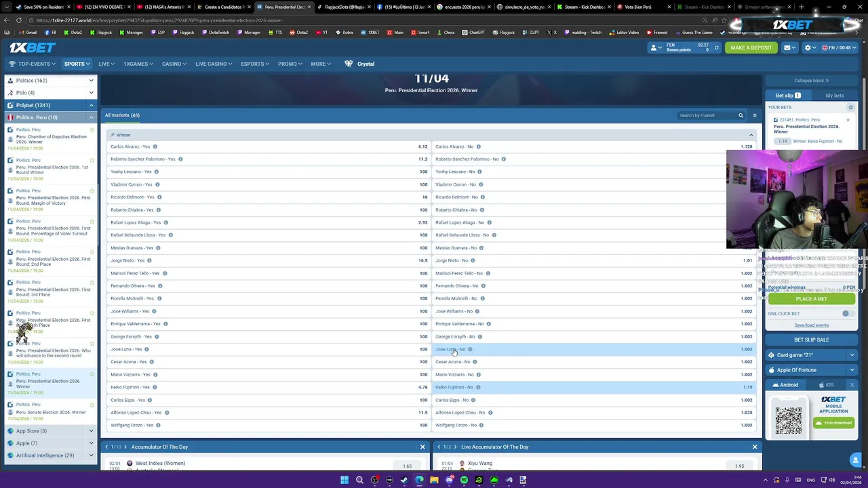Click info icon beside Keiko Fujimori - Yes
The image size is (868, 488).
pos(155,387)
